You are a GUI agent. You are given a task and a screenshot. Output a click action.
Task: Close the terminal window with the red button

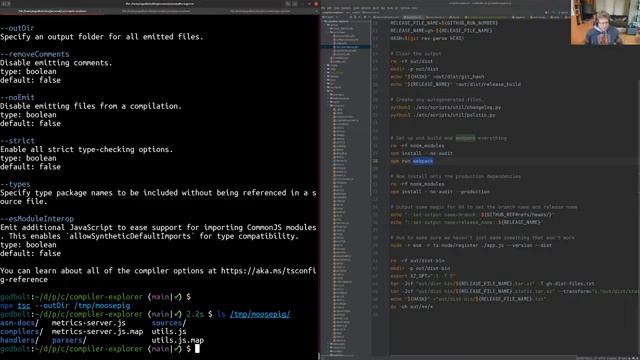[x=316, y=4]
